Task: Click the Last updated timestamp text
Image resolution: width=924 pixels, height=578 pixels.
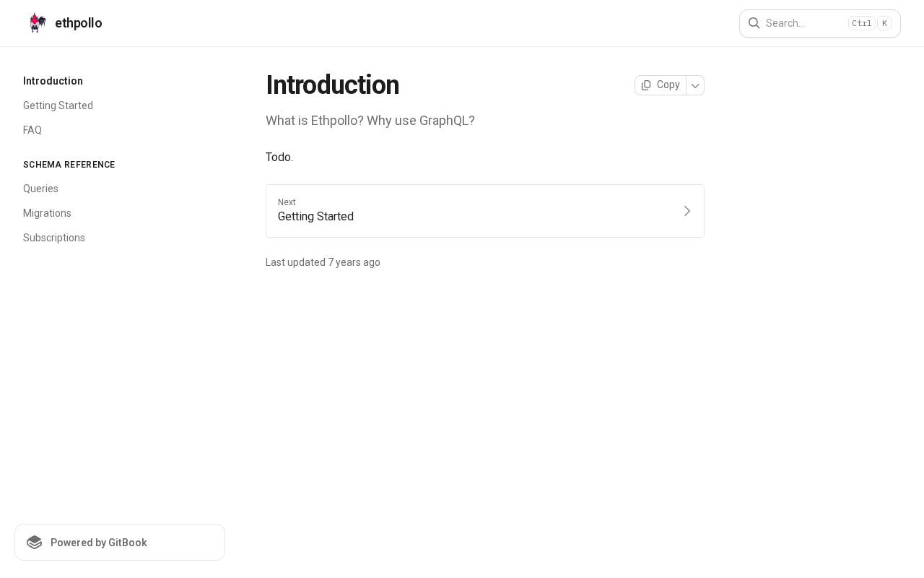Action: coord(323,262)
